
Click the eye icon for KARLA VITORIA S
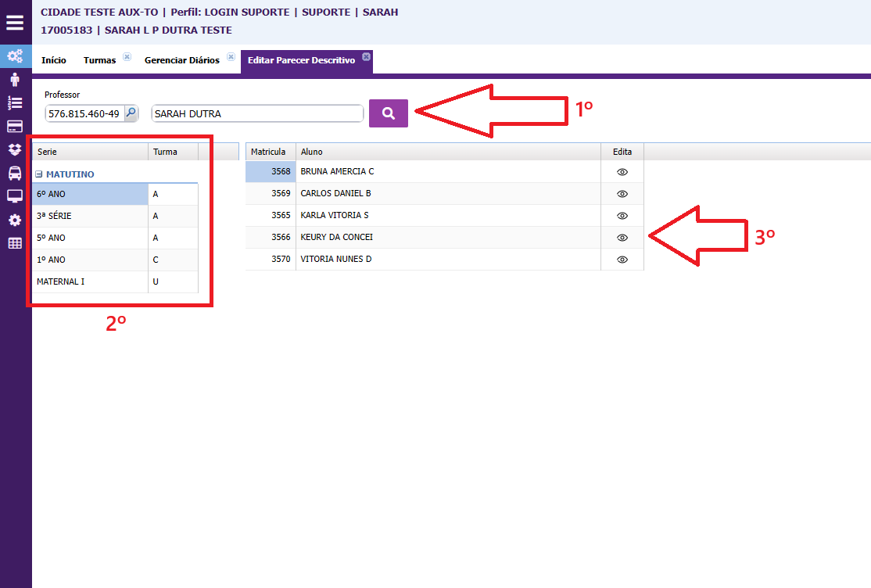coord(622,215)
